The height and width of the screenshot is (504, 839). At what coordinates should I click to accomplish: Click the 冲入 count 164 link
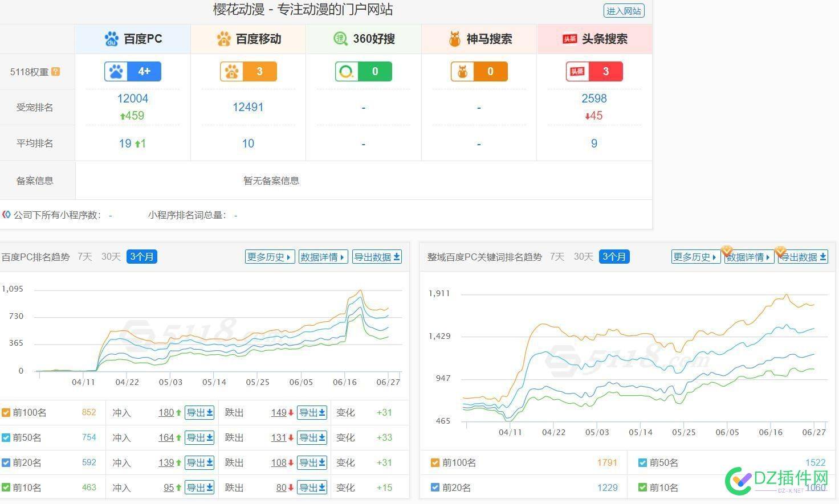(x=166, y=438)
